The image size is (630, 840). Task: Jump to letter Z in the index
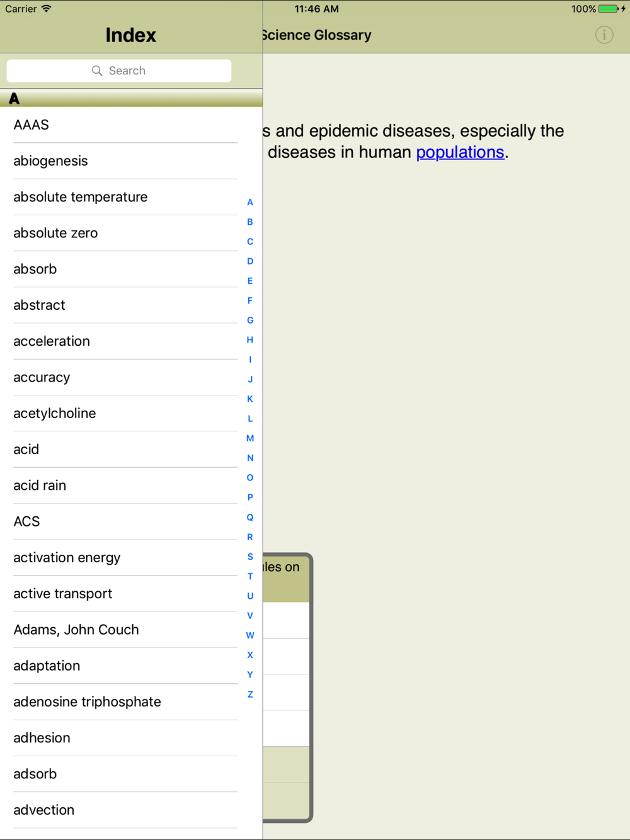coord(250,695)
